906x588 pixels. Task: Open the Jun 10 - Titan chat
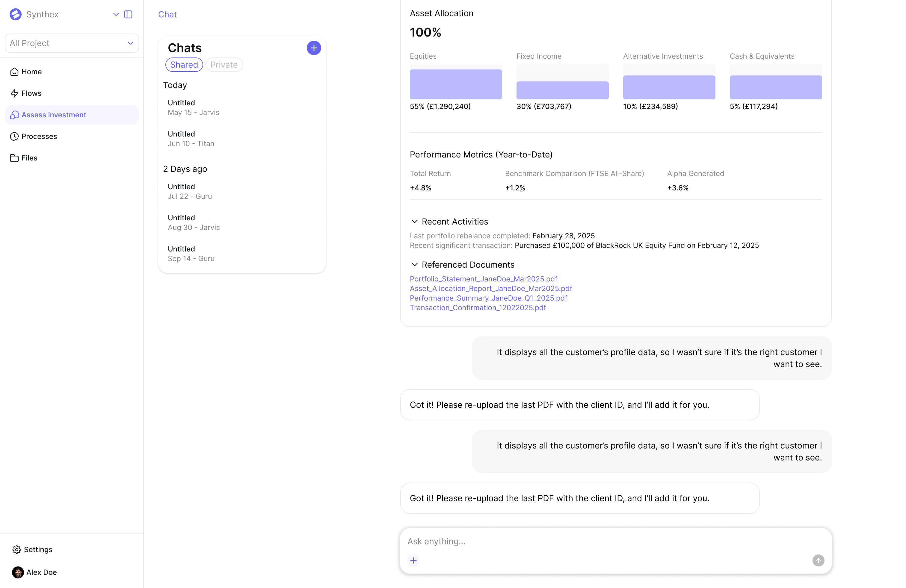click(x=242, y=139)
